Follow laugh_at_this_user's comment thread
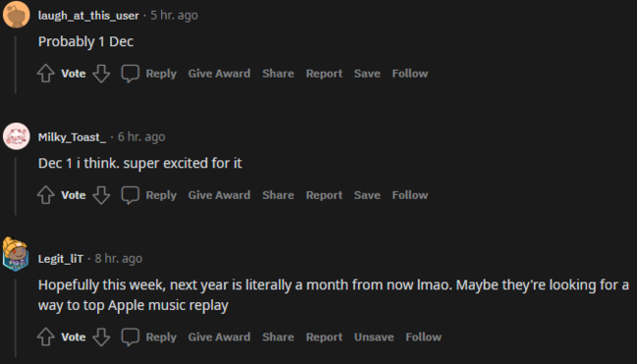Image resolution: width=637 pixels, height=364 pixels. 410,74
